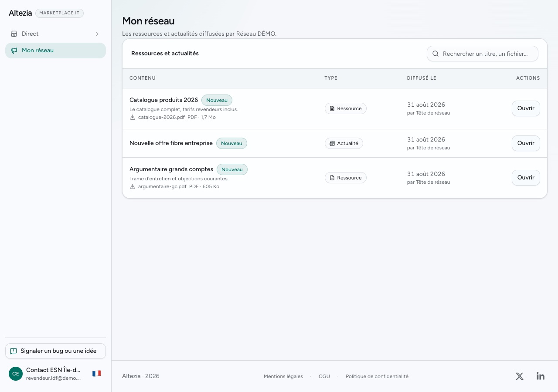Click newspaper icon in the Actualité badge
Viewport: 558px width, 392px height.
click(x=332, y=143)
